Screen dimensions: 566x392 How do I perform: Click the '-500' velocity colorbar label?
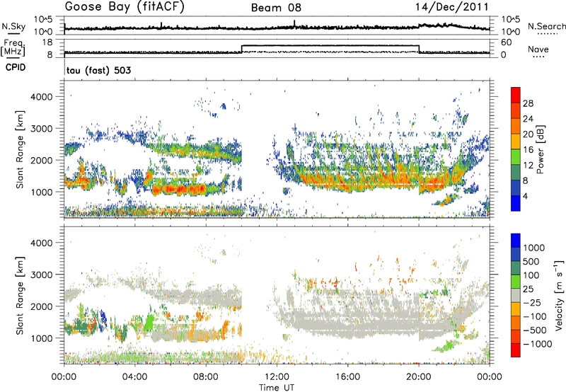[534, 330]
